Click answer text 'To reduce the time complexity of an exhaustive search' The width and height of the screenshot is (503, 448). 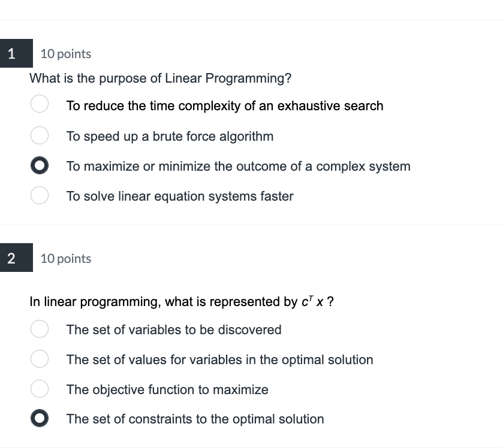pos(225,106)
